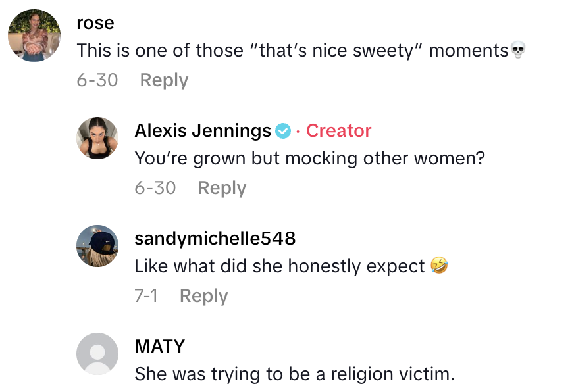Click the laughing emoji in sandymichelle548's comment
The height and width of the screenshot is (392, 574).
click(x=438, y=266)
